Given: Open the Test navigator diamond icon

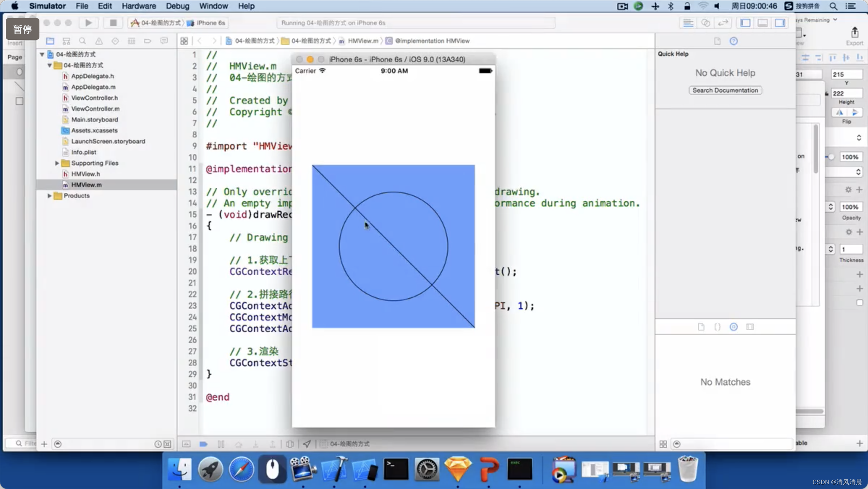Looking at the screenshot, I should click(x=115, y=41).
